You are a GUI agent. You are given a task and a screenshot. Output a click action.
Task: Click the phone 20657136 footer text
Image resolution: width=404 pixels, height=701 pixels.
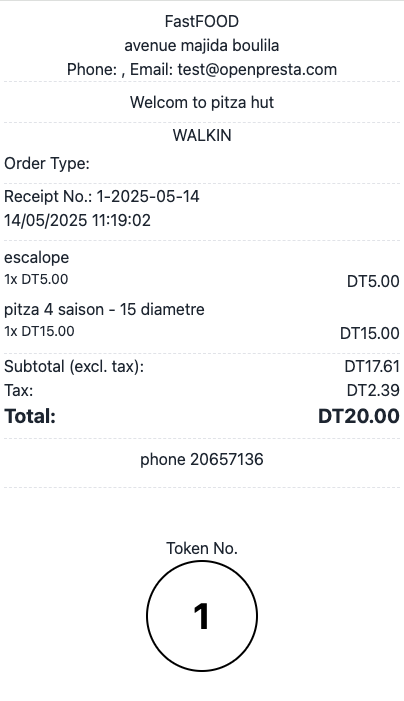point(202,460)
